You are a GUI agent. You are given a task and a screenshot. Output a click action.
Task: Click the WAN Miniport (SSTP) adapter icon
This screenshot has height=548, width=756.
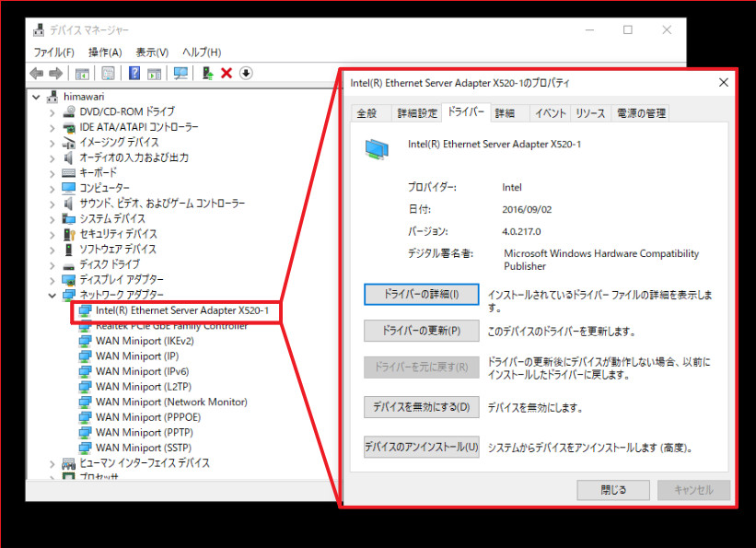(x=85, y=448)
